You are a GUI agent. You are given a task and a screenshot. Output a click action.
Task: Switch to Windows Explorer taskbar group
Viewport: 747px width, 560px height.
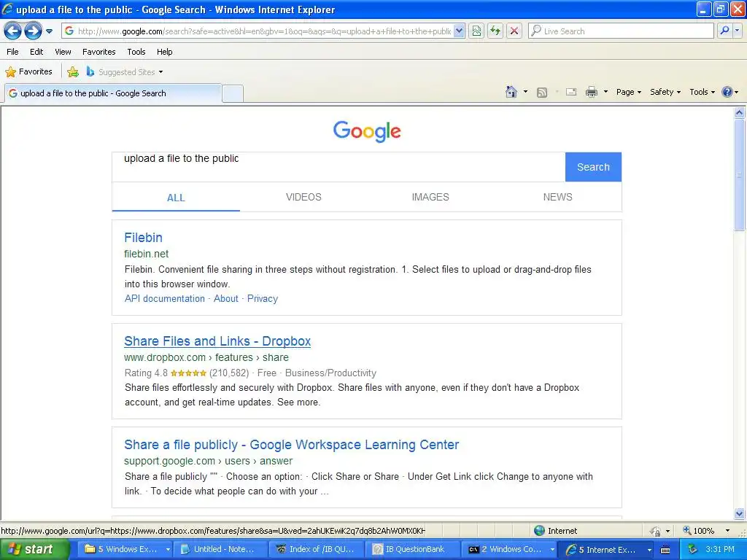125,550
